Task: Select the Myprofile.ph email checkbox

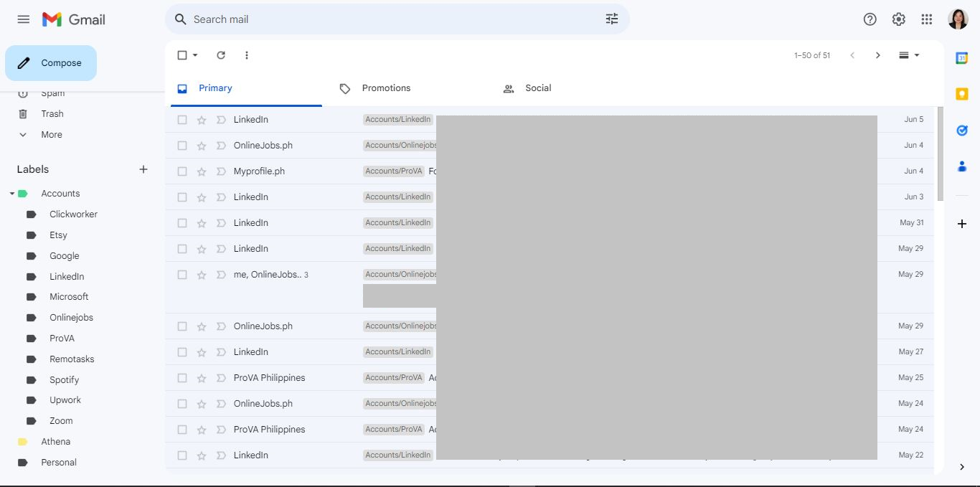Action: (x=182, y=171)
